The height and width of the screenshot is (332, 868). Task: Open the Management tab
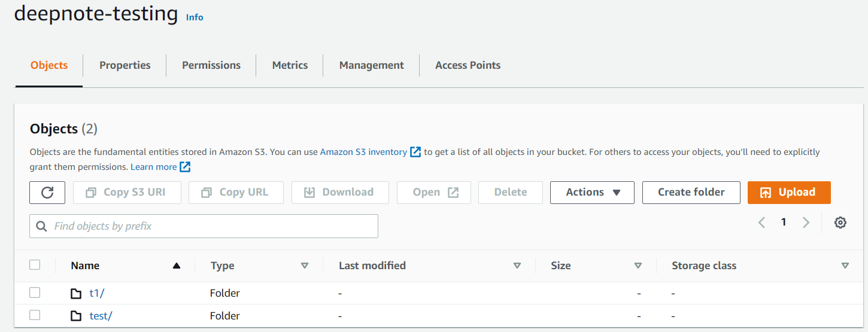371,65
